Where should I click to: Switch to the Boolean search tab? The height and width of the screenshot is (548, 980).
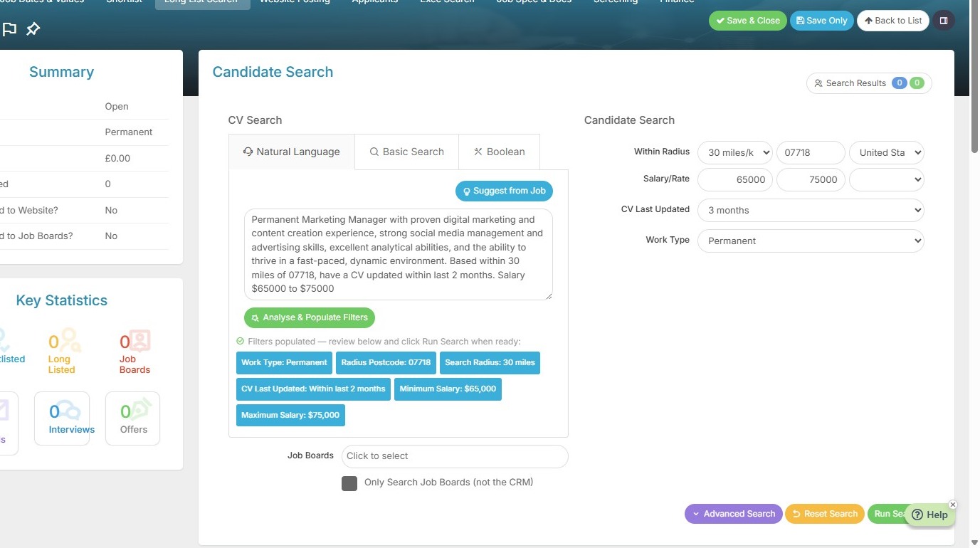499,152
